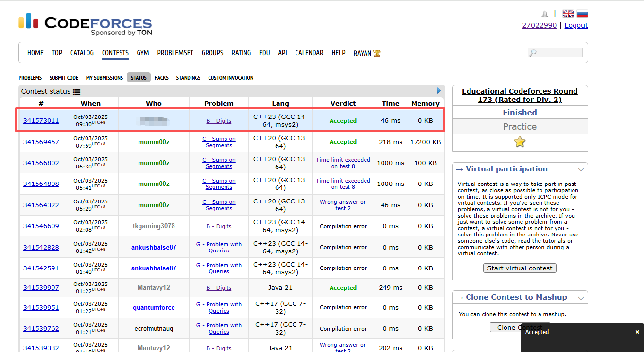Open the notifications bell icon

click(x=545, y=14)
